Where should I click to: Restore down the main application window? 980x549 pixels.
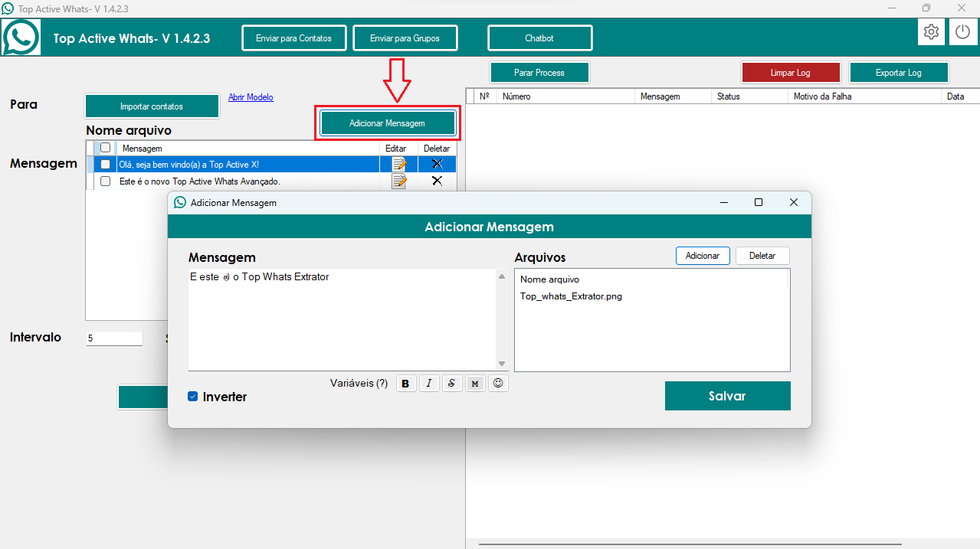926,8
